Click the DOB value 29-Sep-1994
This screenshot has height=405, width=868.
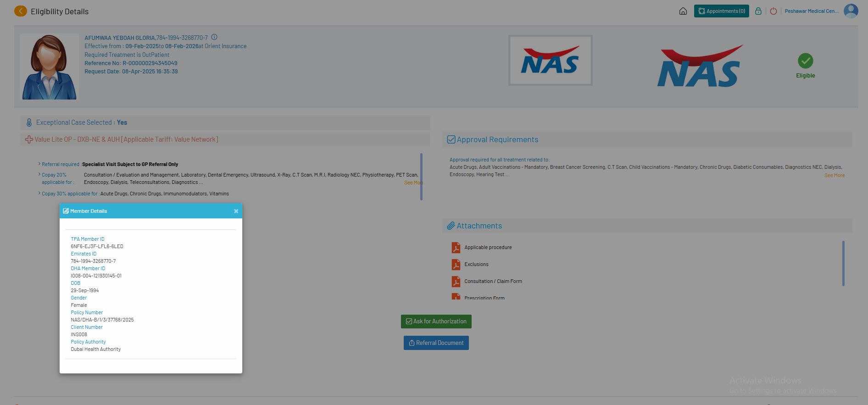[x=85, y=290]
